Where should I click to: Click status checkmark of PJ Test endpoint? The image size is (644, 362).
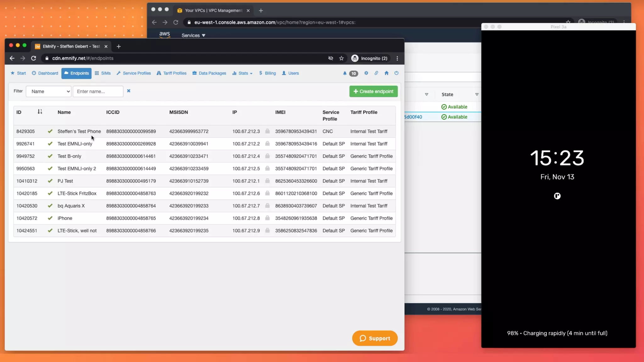(x=50, y=181)
